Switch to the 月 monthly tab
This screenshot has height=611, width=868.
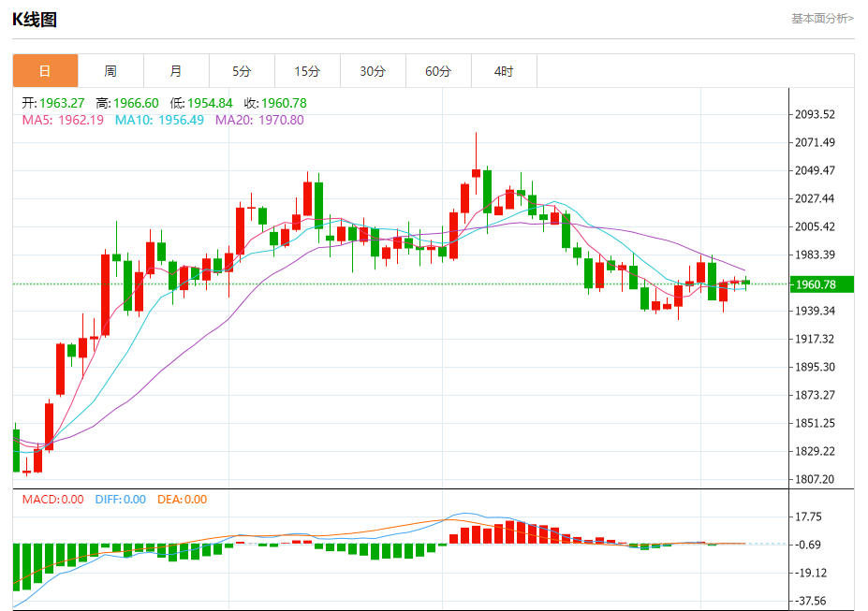(x=176, y=71)
